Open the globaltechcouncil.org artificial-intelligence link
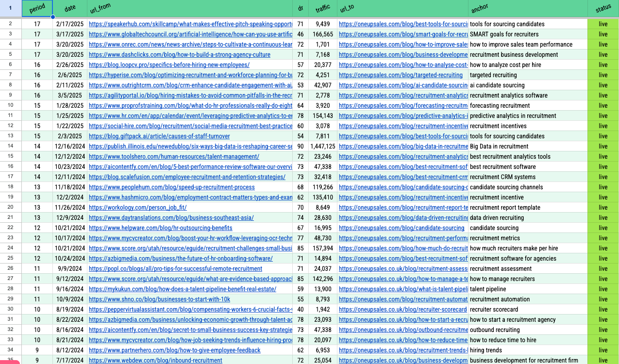The width and height of the screenshot is (619, 364). [x=190, y=34]
